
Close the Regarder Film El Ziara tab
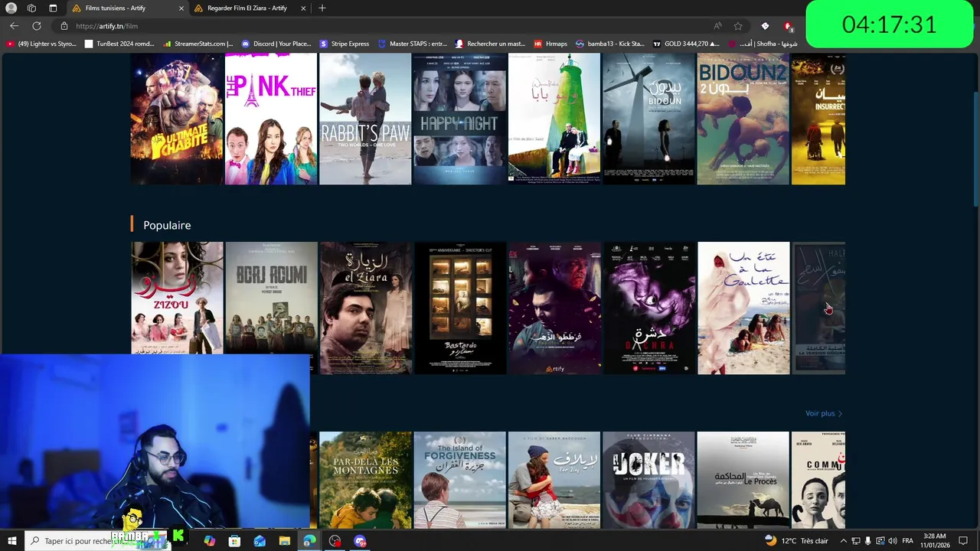303,8
